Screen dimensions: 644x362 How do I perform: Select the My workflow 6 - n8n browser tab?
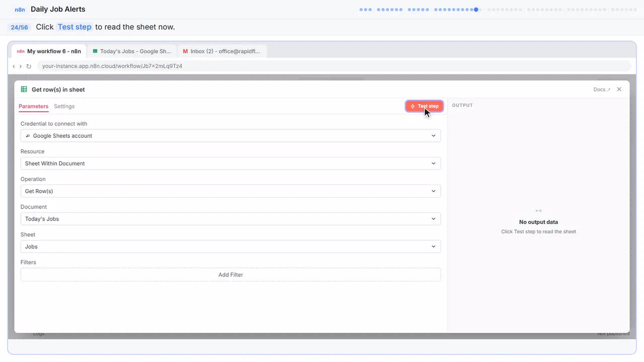49,51
